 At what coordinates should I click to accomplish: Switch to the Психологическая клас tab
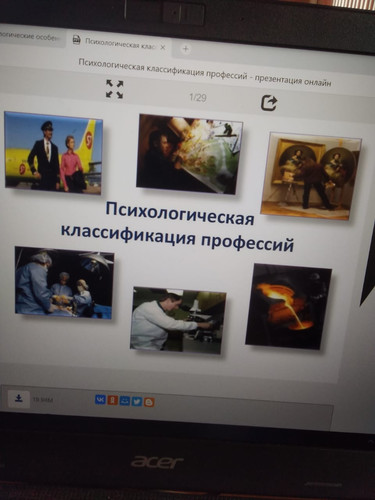[x=119, y=43]
